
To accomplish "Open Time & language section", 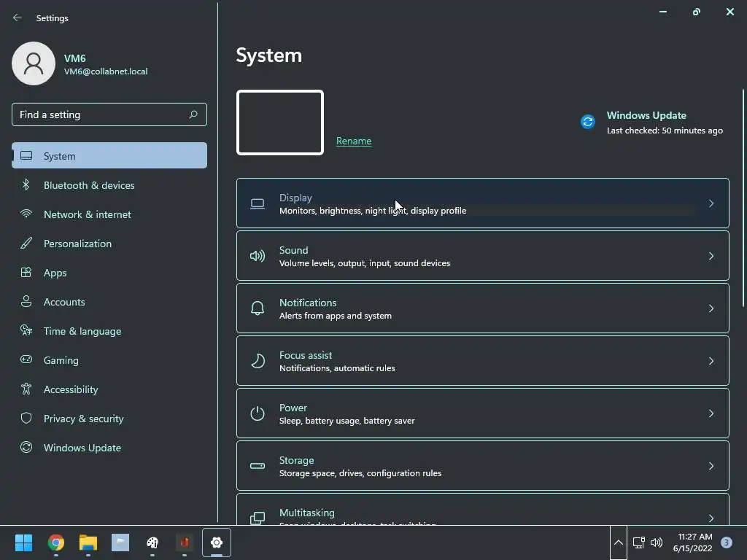I will tap(109, 331).
